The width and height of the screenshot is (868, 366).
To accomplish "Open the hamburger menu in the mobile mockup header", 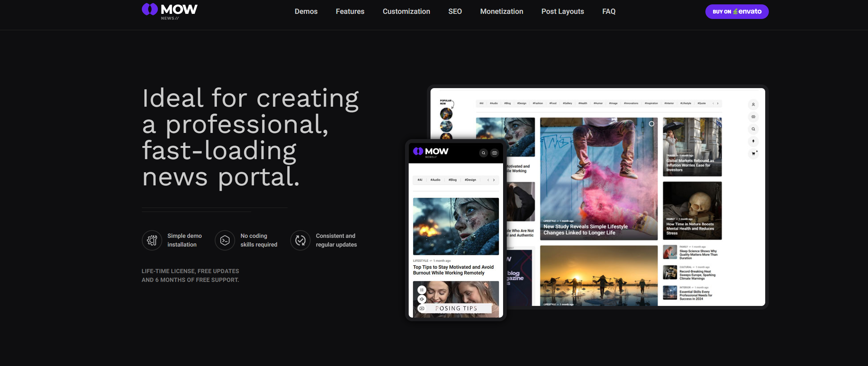I will (x=494, y=153).
